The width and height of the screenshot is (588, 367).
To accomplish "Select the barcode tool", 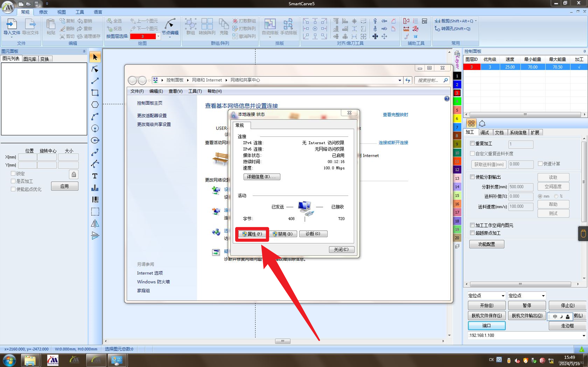I will tap(95, 200).
